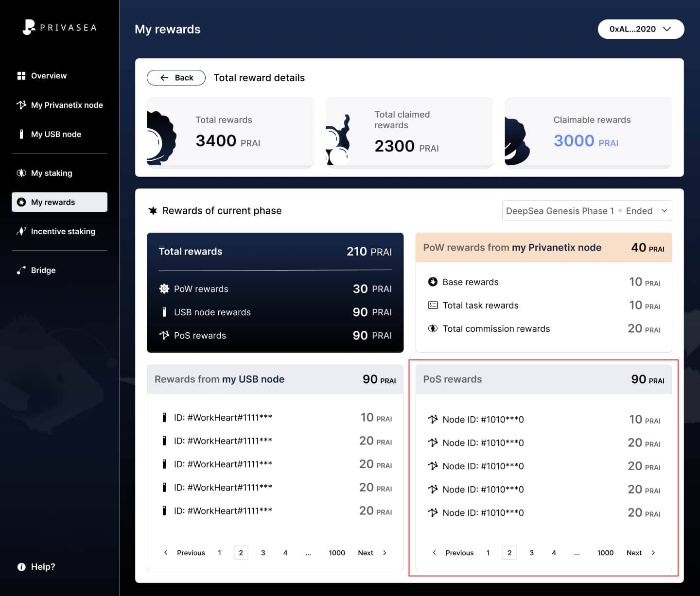Click My Privanetix node sidebar icon
700x596 pixels.
(21, 105)
